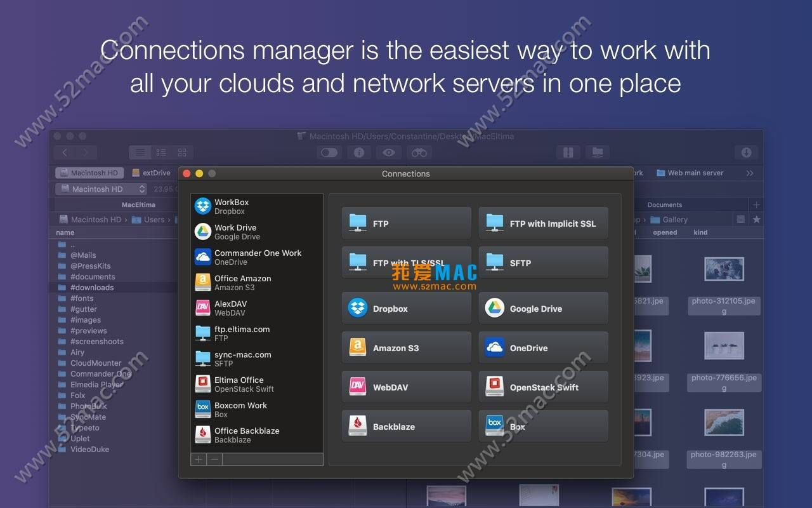The width and height of the screenshot is (812, 508).
Task: Create FTP with Implicit SSL connection
Action: pos(544,223)
